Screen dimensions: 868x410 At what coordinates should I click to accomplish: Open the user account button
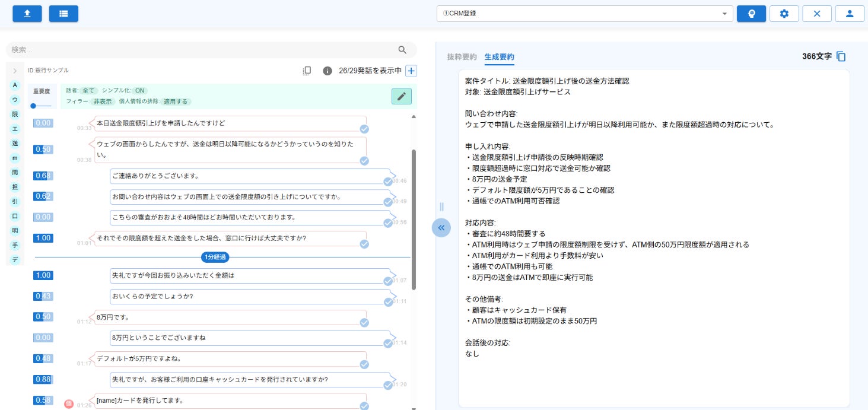click(850, 14)
